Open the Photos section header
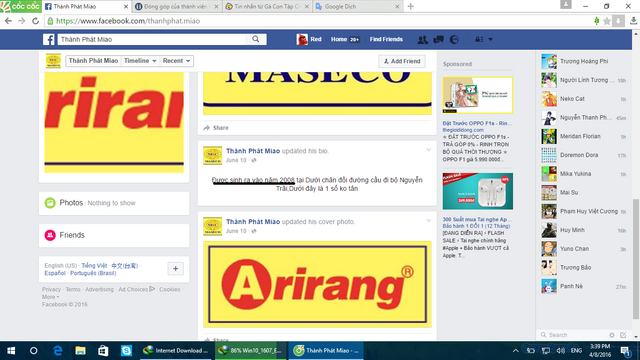Viewport: 640px width, 360px height. [x=71, y=203]
